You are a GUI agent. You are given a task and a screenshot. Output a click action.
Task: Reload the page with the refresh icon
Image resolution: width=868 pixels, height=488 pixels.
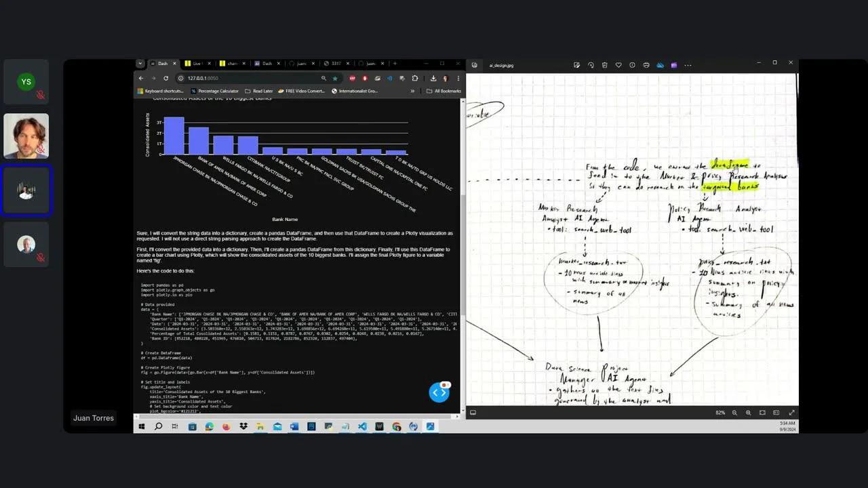point(166,78)
